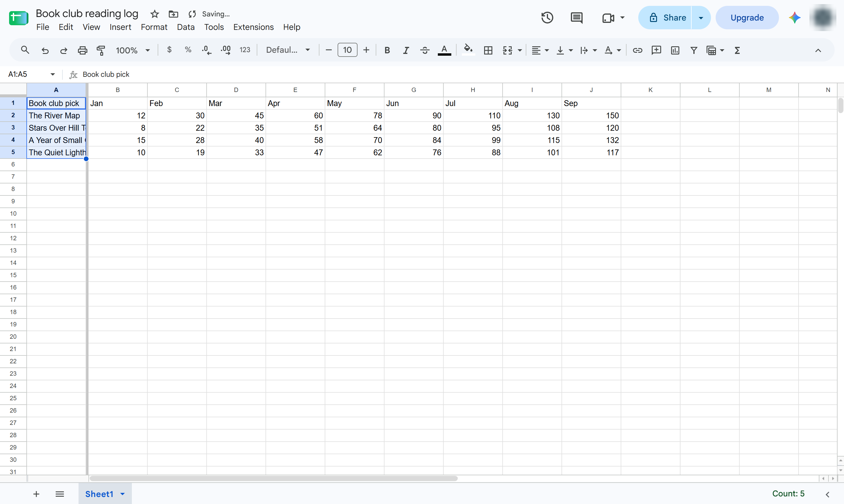This screenshot has height=504, width=844.
Task: Redo the last action
Action: pyautogui.click(x=64, y=50)
